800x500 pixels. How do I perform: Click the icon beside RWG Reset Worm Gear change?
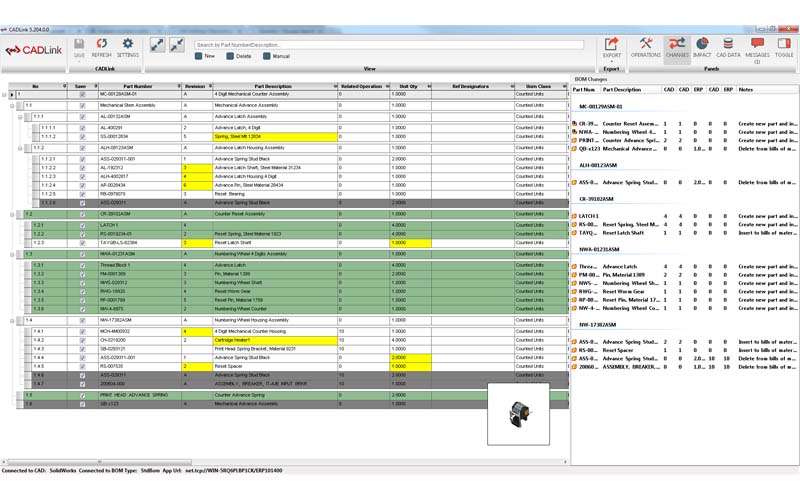tap(574, 291)
